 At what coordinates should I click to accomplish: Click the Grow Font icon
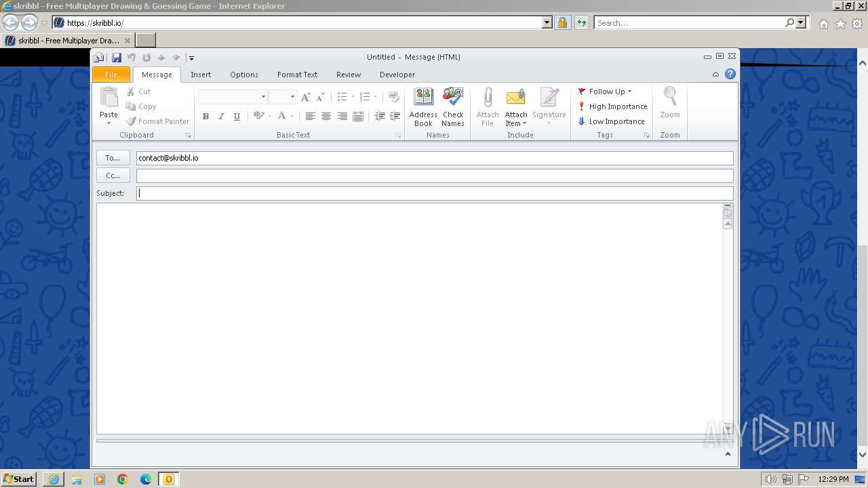point(305,97)
